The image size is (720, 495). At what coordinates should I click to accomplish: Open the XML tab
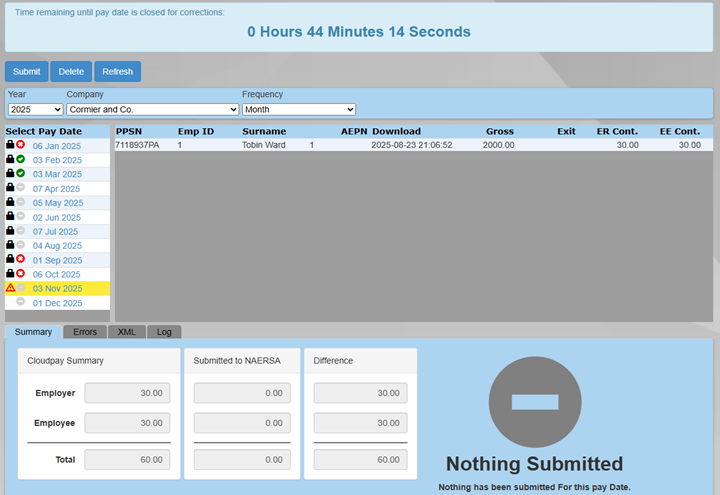tap(127, 331)
